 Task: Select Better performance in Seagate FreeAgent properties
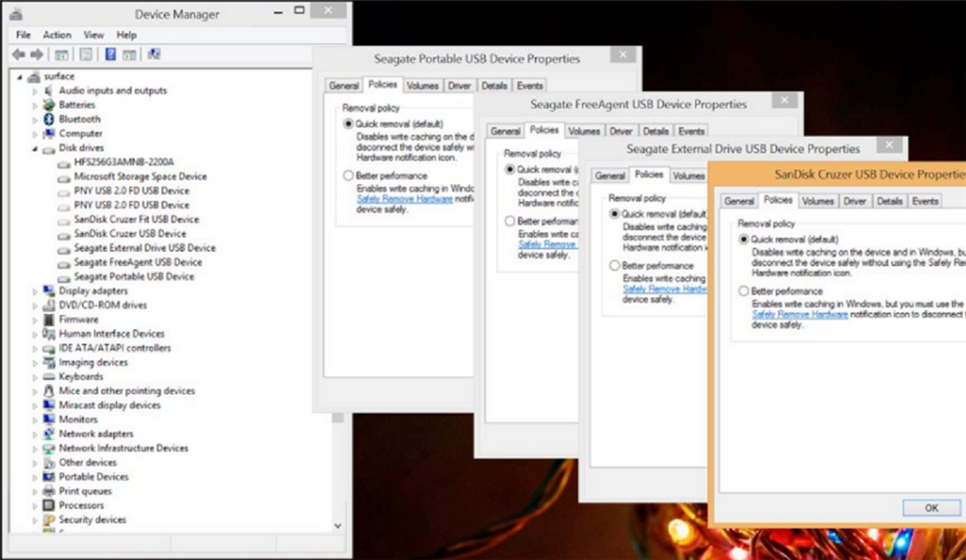pos(509,221)
